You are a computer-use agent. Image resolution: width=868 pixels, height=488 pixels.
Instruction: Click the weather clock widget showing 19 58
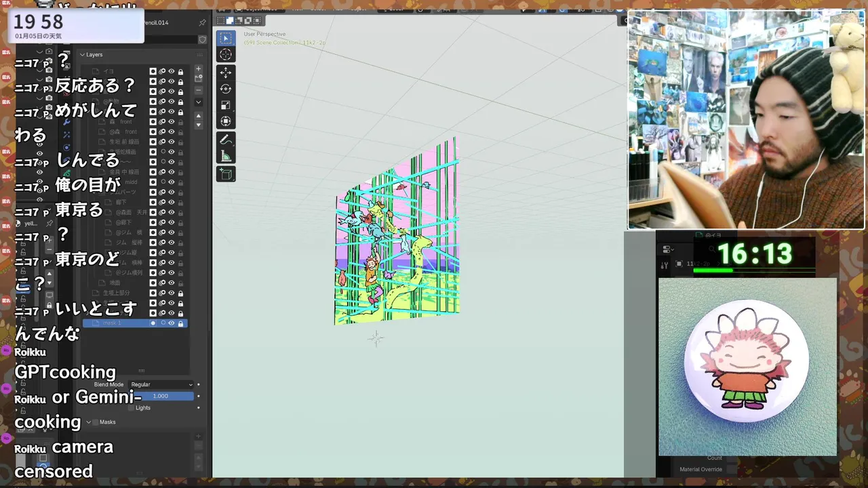[77, 26]
